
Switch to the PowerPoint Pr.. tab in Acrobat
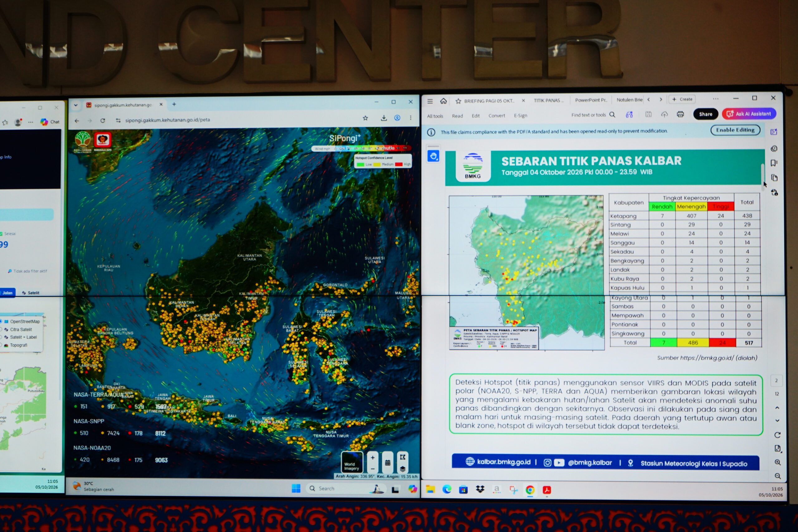click(x=591, y=100)
